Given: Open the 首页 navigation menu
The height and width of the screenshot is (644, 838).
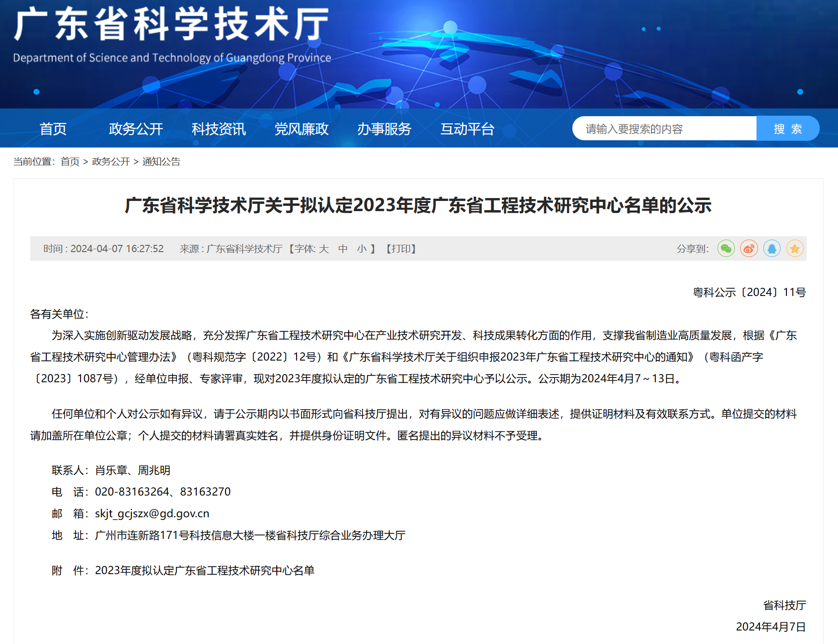Looking at the screenshot, I should click(x=53, y=129).
